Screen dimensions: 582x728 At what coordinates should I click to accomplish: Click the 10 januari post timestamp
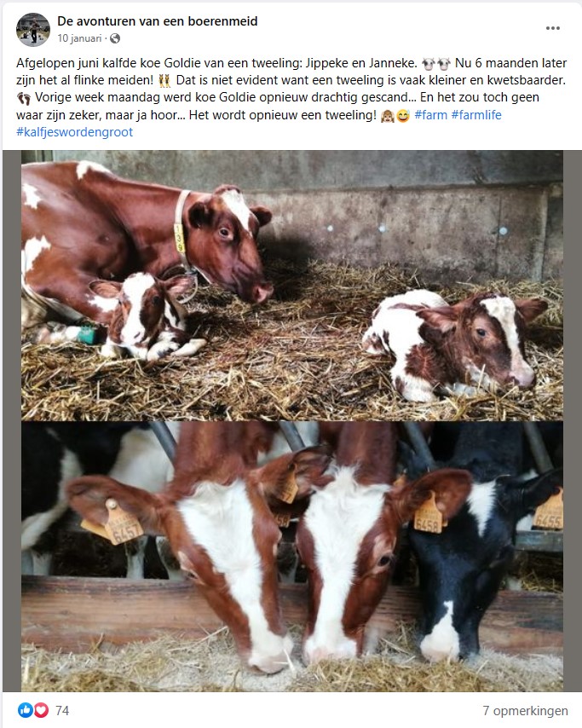coord(79,38)
